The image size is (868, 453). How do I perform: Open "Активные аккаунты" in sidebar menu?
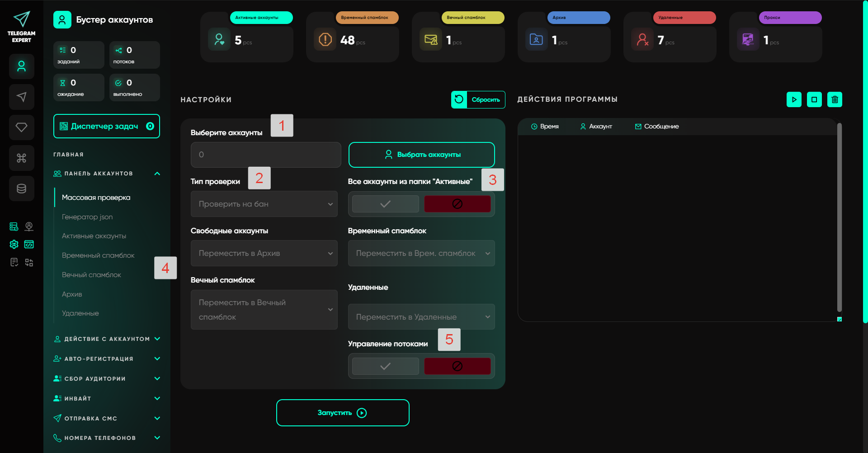[x=94, y=236]
